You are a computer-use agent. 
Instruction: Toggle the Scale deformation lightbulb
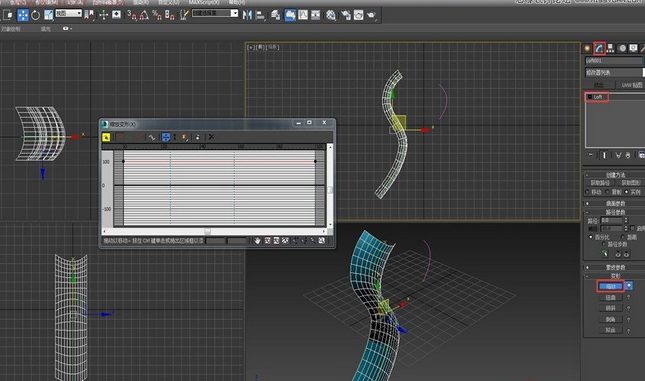pos(629,286)
